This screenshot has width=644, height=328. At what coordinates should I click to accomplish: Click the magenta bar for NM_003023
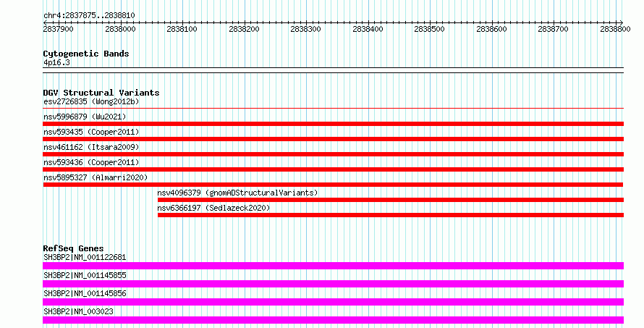tap(333, 320)
